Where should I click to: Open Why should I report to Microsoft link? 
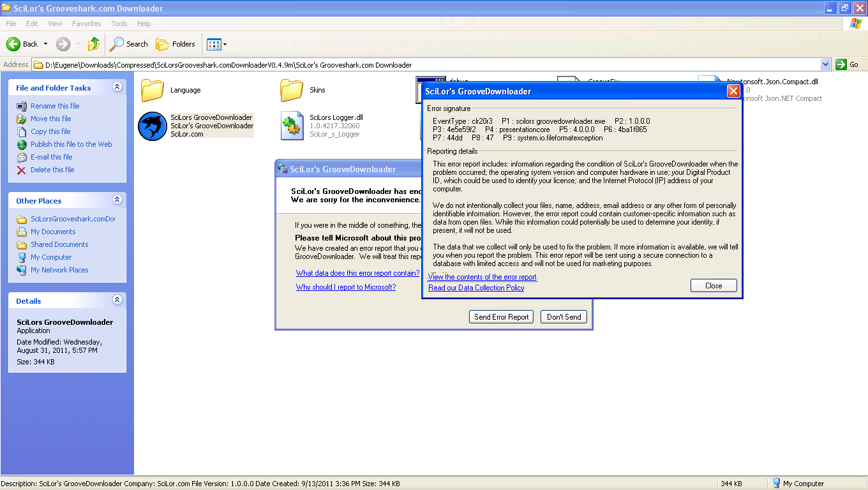(346, 287)
